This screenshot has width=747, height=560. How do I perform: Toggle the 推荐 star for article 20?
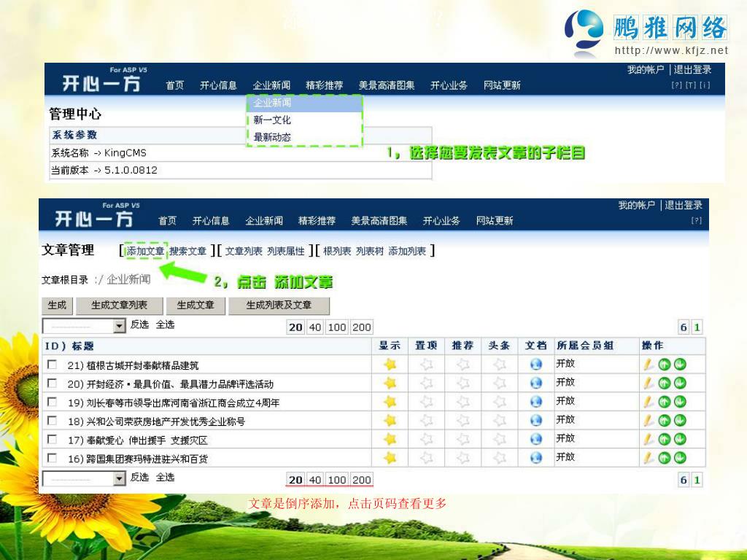point(462,383)
